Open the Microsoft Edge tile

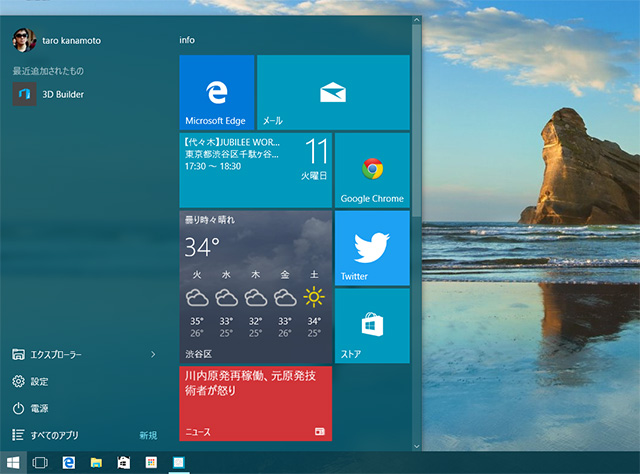point(217,92)
